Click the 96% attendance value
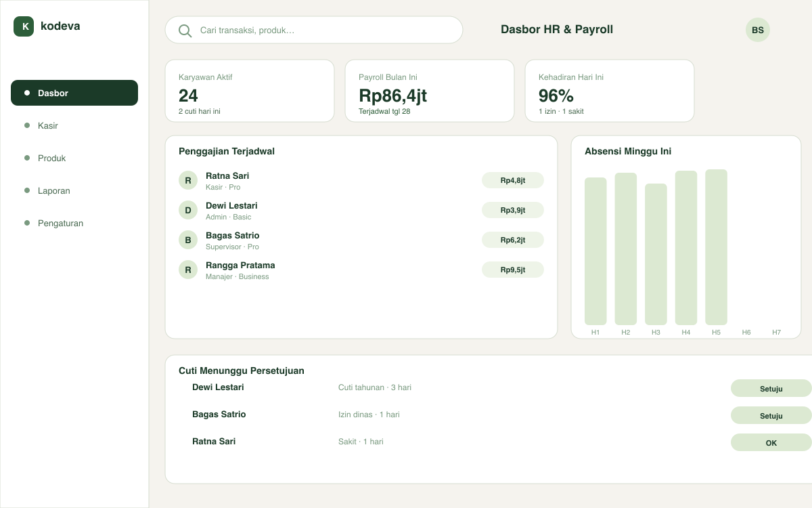The image size is (812, 508). coord(556,95)
